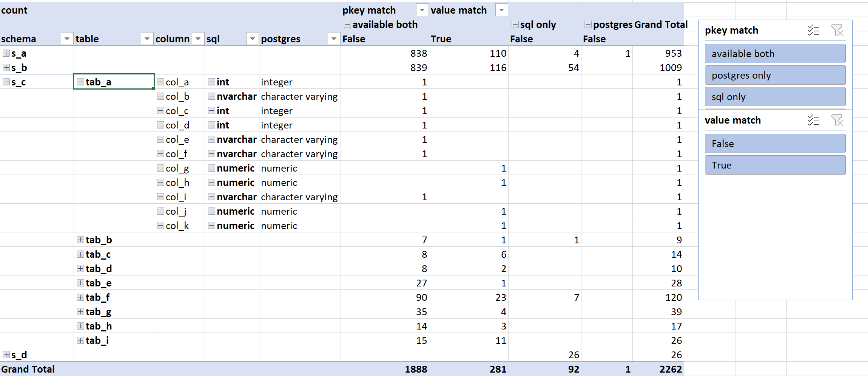Open the pkey match filter dropdown
The height and width of the screenshot is (376, 868).
pos(422,10)
